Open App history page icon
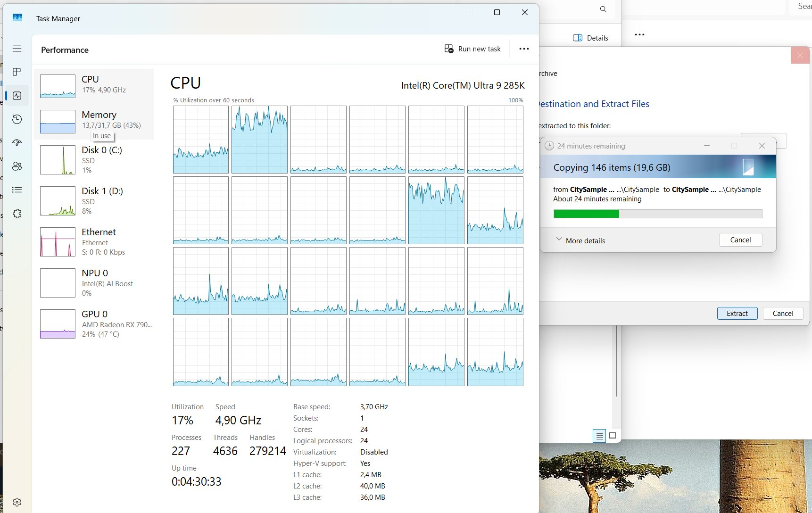Screen dimensions: 812x513 (17, 119)
